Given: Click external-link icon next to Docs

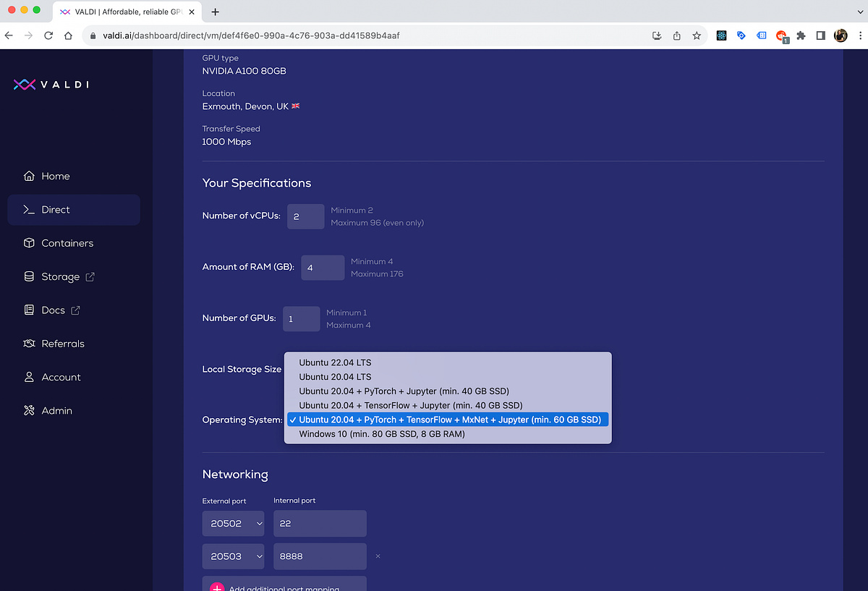Looking at the screenshot, I should [x=75, y=310].
